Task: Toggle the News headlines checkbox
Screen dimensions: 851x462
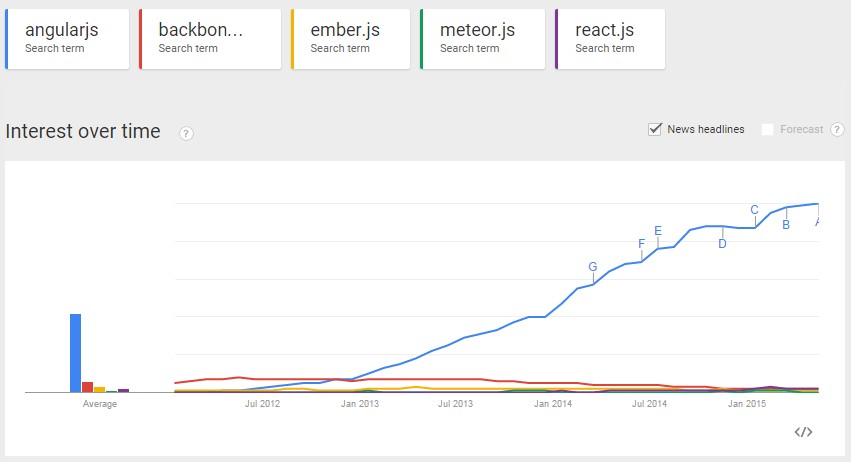Action: pos(655,129)
